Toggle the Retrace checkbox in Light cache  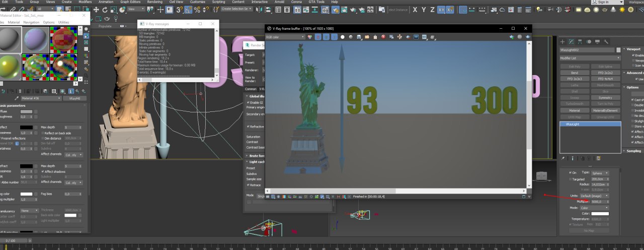tap(248, 184)
